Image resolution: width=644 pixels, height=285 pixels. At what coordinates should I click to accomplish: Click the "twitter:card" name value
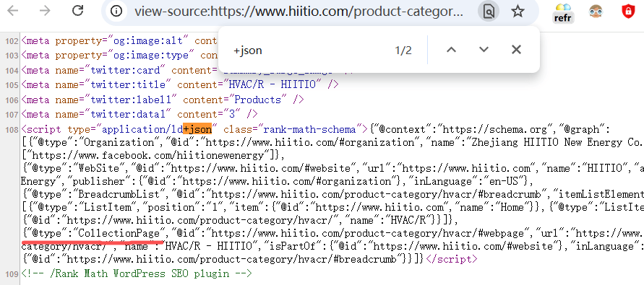coord(125,70)
